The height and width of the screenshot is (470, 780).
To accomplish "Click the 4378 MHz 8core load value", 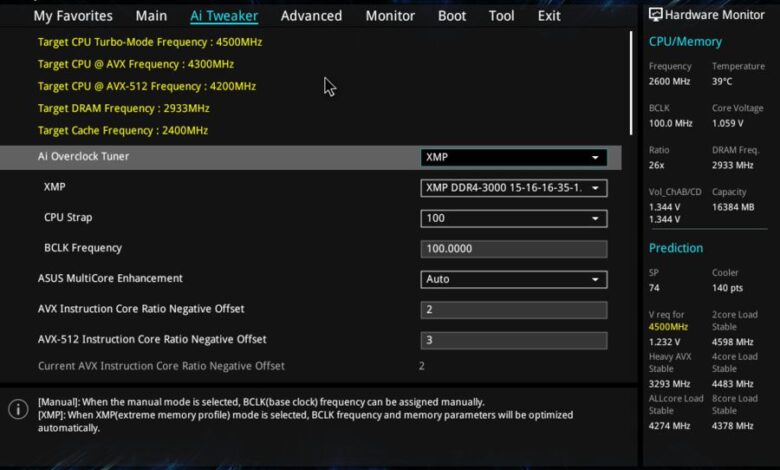I will [732, 426].
